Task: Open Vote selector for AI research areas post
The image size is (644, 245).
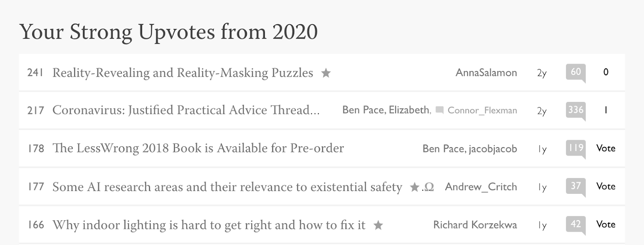Action: [606, 186]
